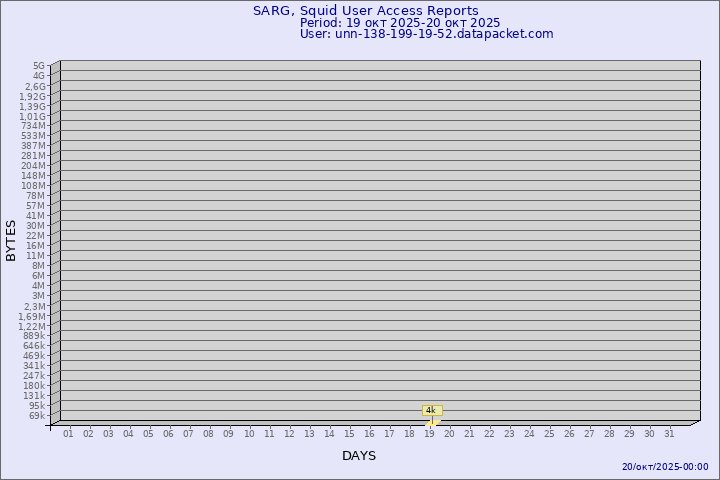Click the 734M y-axis label

tap(34, 126)
